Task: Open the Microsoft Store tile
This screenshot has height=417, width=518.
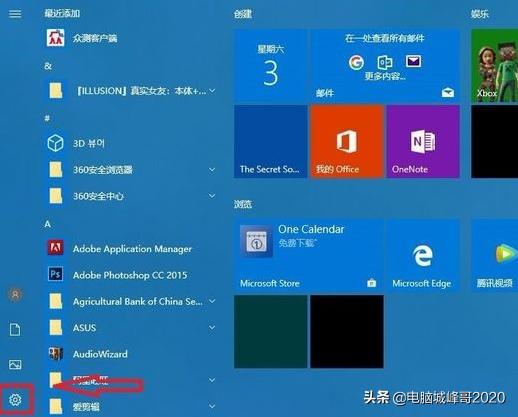Action: [x=309, y=255]
